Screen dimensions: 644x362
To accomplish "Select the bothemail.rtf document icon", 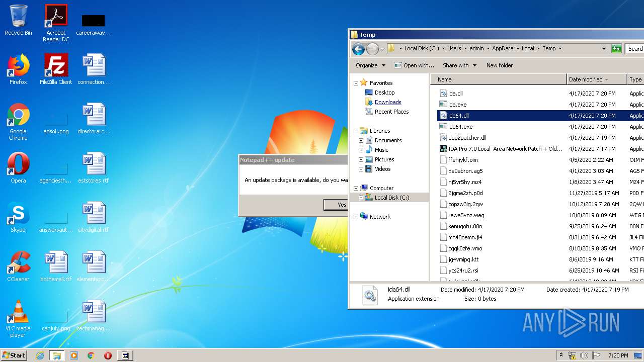I will coord(56,266).
